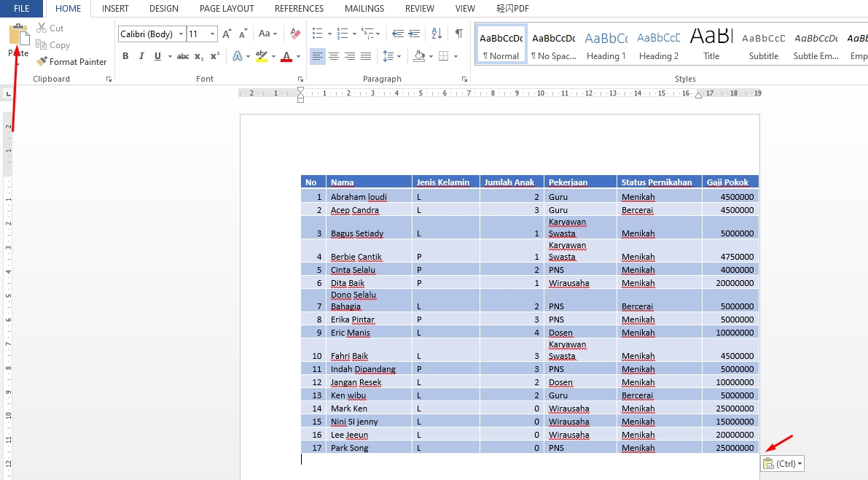Toggle underline formatting
The width and height of the screenshot is (868, 480).
point(157,56)
